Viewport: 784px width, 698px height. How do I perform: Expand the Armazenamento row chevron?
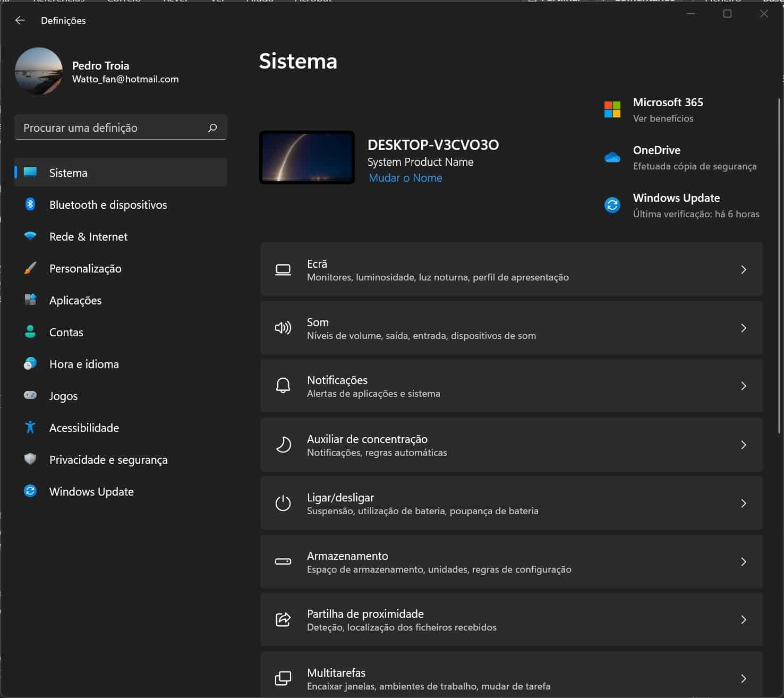pyautogui.click(x=744, y=561)
